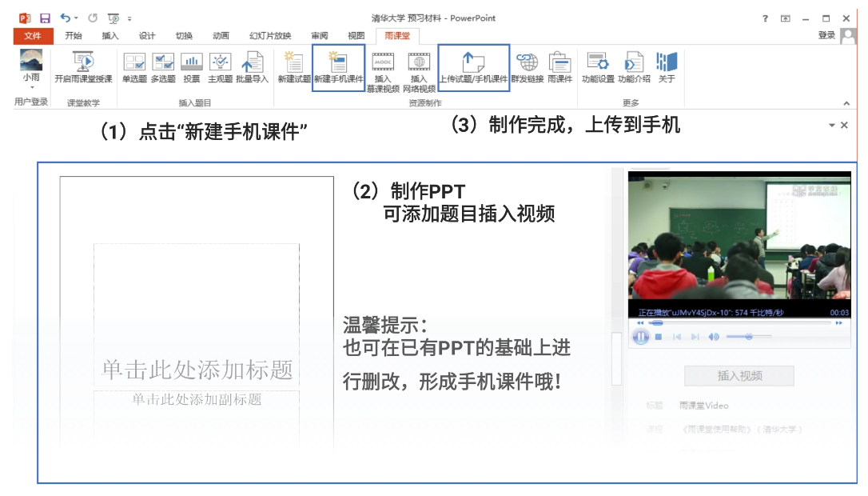Undo the last action
The height and width of the screenshot is (496, 868).
tap(66, 18)
